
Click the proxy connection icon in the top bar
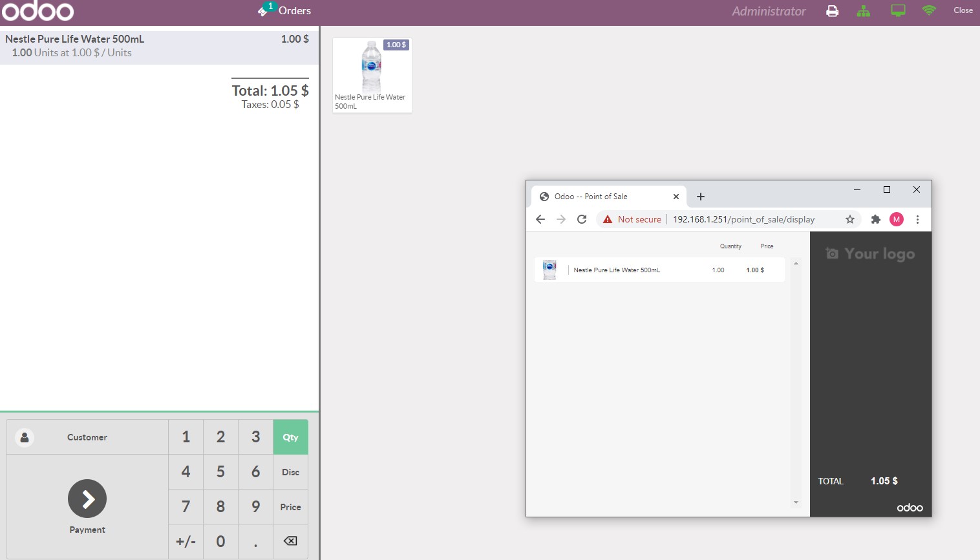point(864,10)
